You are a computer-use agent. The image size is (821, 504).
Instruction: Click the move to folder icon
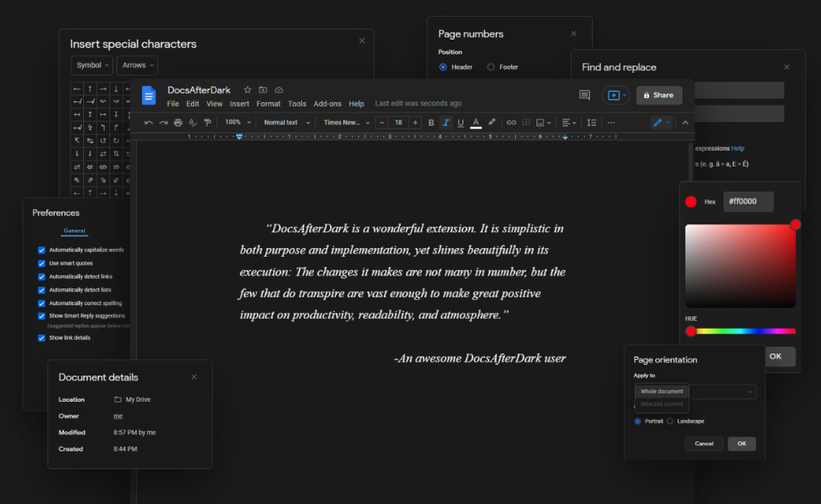coord(263,90)
